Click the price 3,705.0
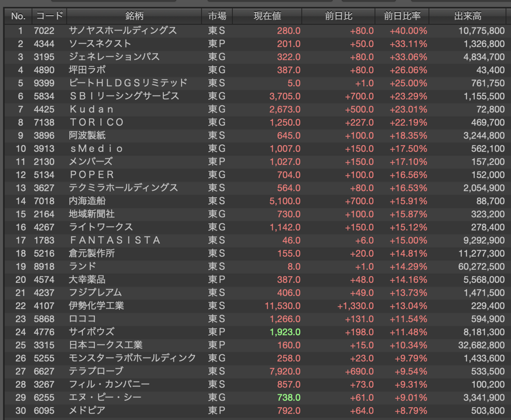Image resolution: width=511 pixels, height=420 pixels. (x=285, y=96)
